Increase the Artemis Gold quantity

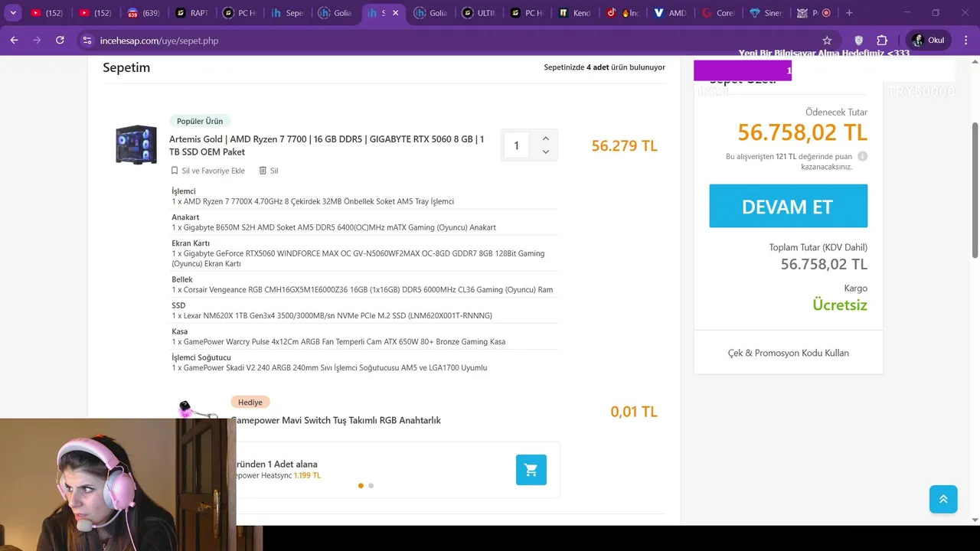pos(546,139)
